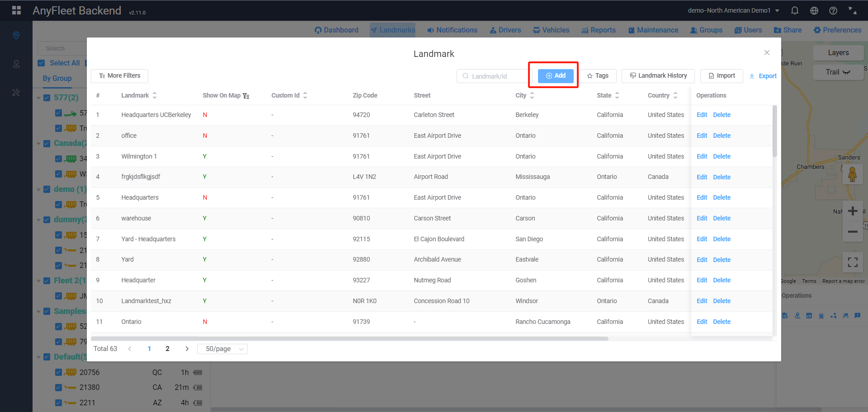Sort by City column arrows
The height and width of the screenshot is (412, 868).
click(532, 95)
